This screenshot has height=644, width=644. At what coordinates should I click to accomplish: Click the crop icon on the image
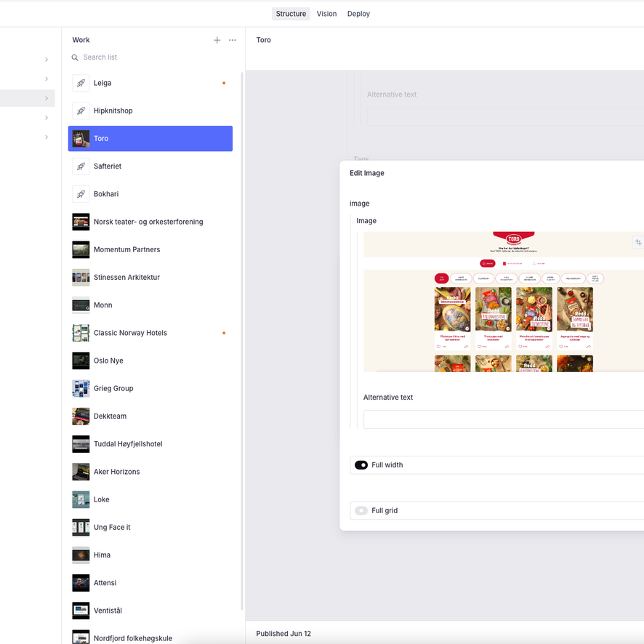(x=638, y=242)
